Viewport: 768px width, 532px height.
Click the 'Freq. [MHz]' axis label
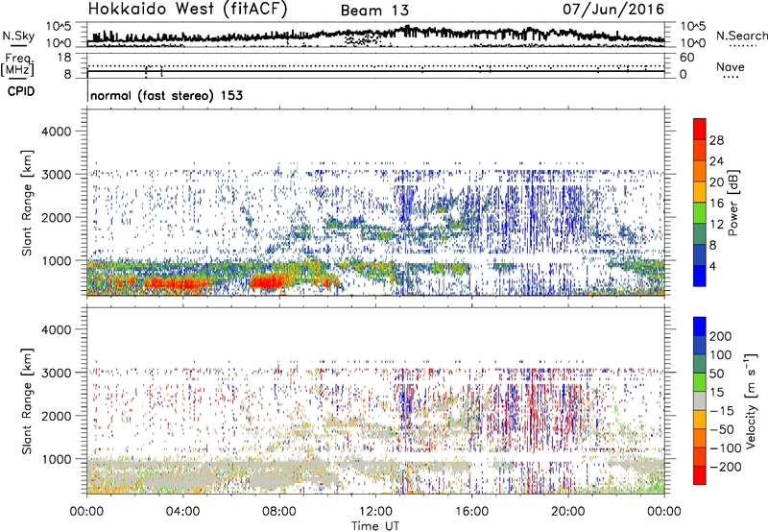tap(18, 64)
